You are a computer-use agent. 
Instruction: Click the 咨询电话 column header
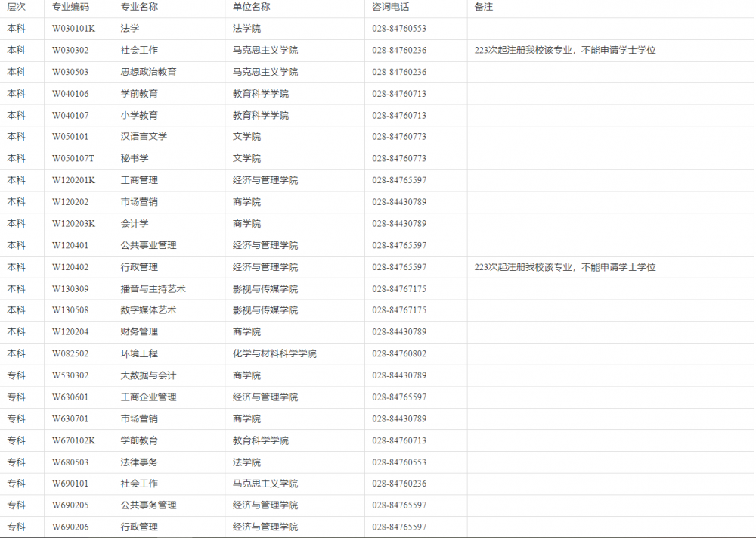[x=390, y=7]
